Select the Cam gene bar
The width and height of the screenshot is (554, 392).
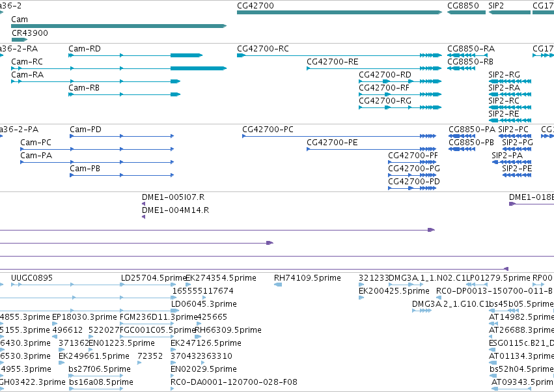[x=118, y=26]
